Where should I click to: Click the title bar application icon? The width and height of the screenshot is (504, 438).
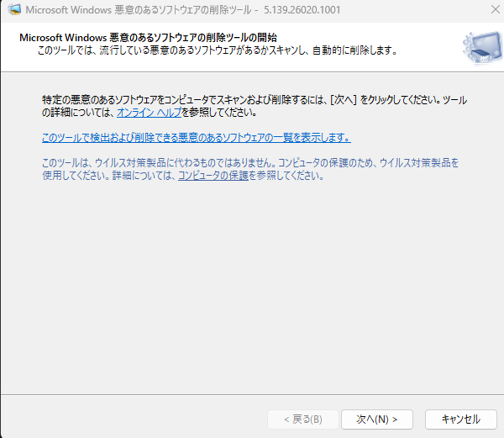(14, 9)
